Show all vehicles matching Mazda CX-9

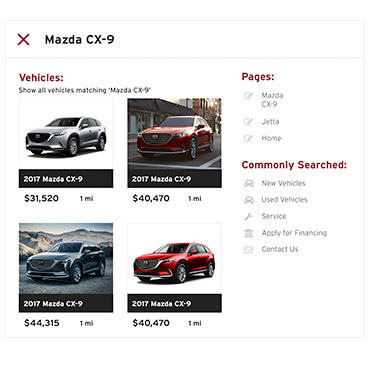[x=85, y=90]
